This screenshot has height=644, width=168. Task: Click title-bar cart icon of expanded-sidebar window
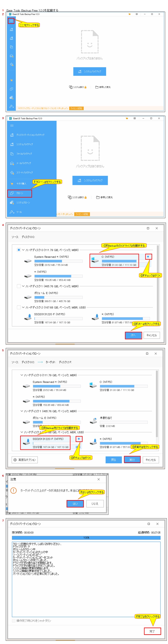click(x=127, y=119)
